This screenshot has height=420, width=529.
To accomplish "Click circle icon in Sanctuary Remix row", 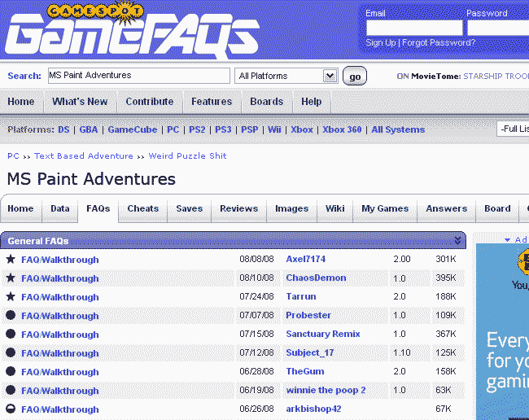I will point(11,335).
